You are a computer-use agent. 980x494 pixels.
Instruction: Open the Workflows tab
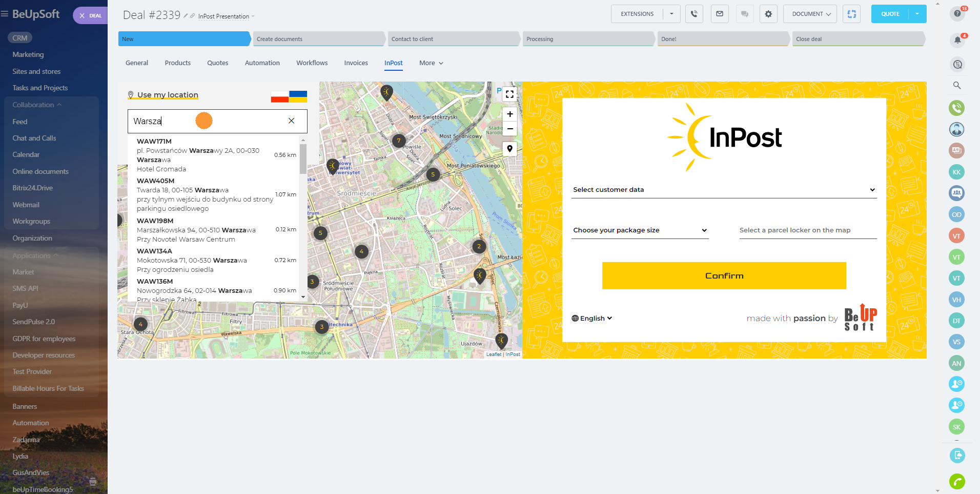click(312, 63)
